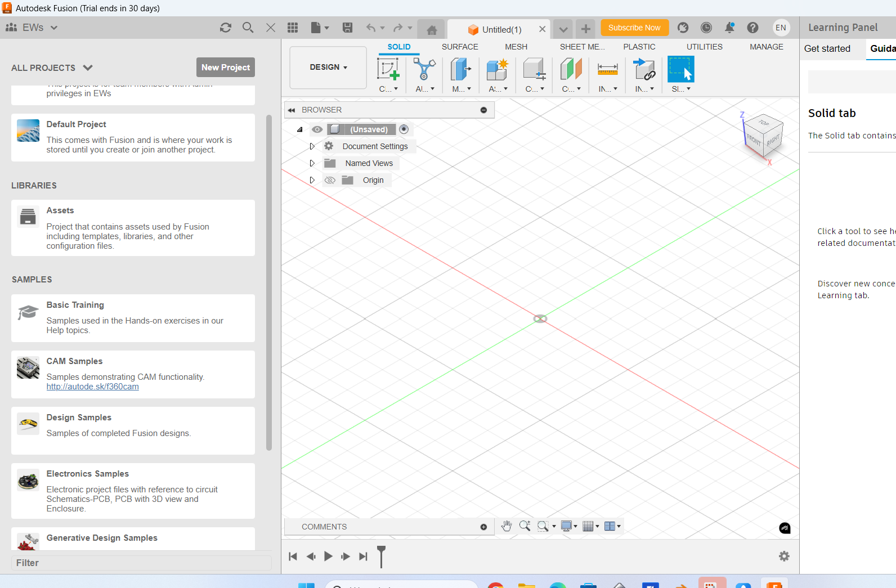Screen dimensions: 896x588
Task: Click the Create Sketch tool icon
Action: (x=388, y=70)
